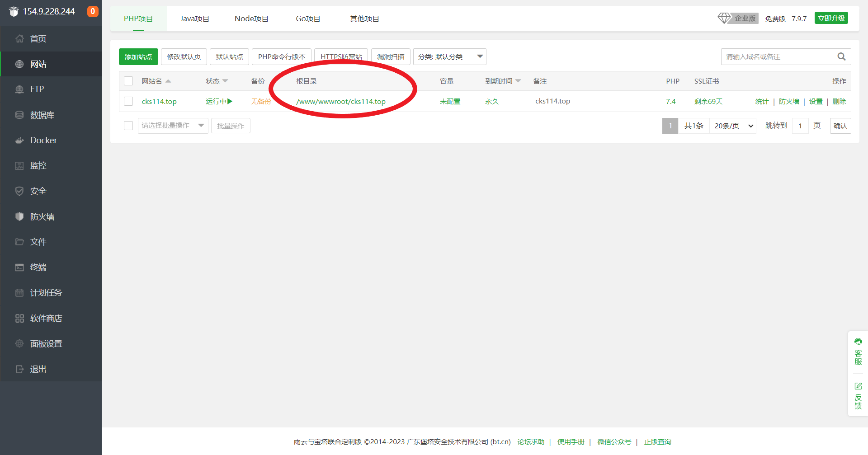The width and height of the screenshot is (868, 455).
Task: Open the 20条/页 page size dropdown
Action: click(x=733, y=126)
